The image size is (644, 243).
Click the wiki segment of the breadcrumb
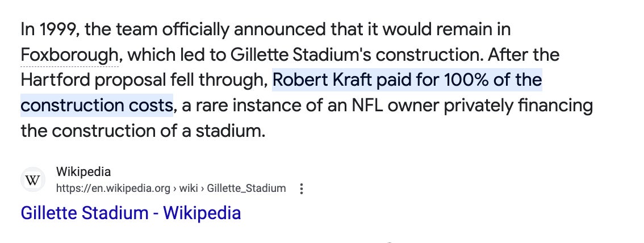[189, 188]
